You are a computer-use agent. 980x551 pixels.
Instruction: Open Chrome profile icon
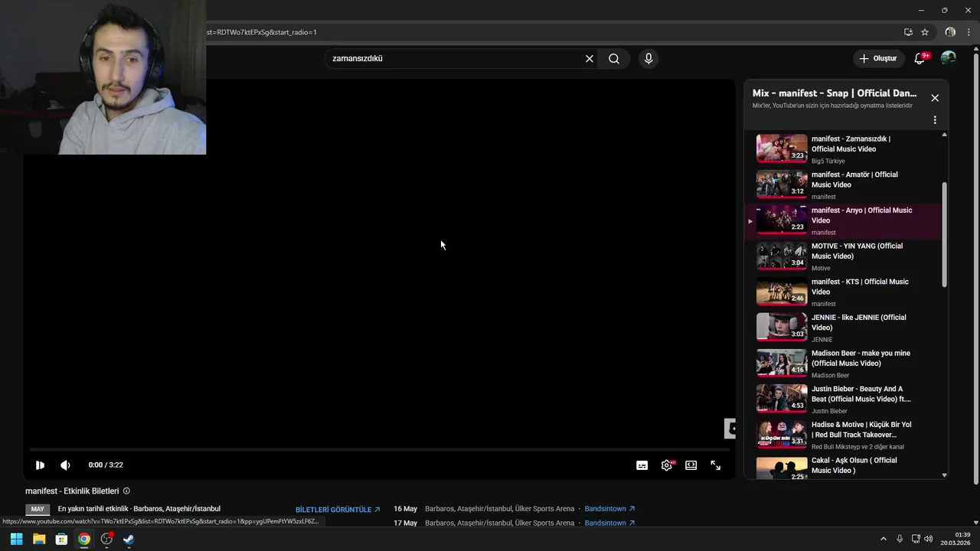(950, 32)
